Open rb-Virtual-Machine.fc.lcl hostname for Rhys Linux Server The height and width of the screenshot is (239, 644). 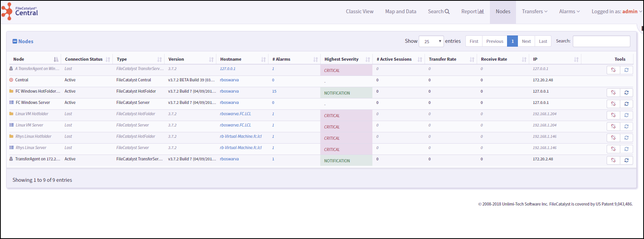241,148
